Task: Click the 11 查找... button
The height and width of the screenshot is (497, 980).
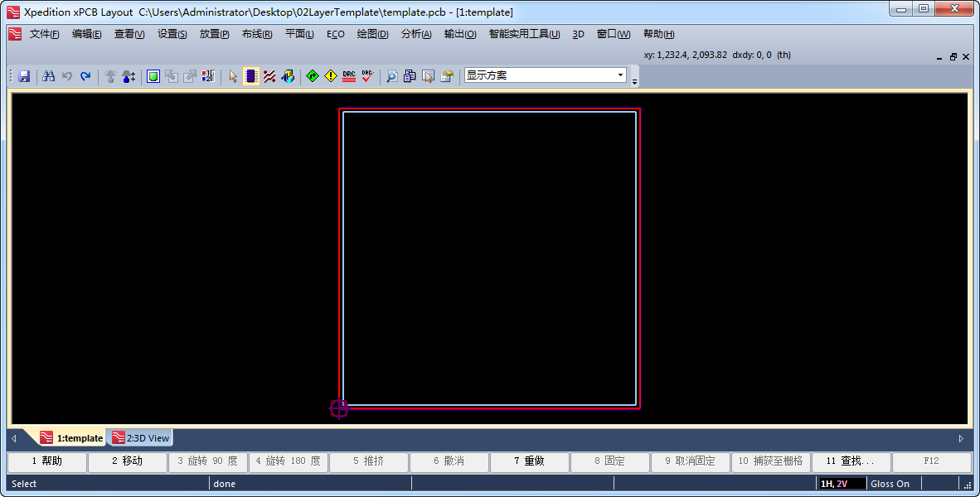Action: (x=851, y=461)
